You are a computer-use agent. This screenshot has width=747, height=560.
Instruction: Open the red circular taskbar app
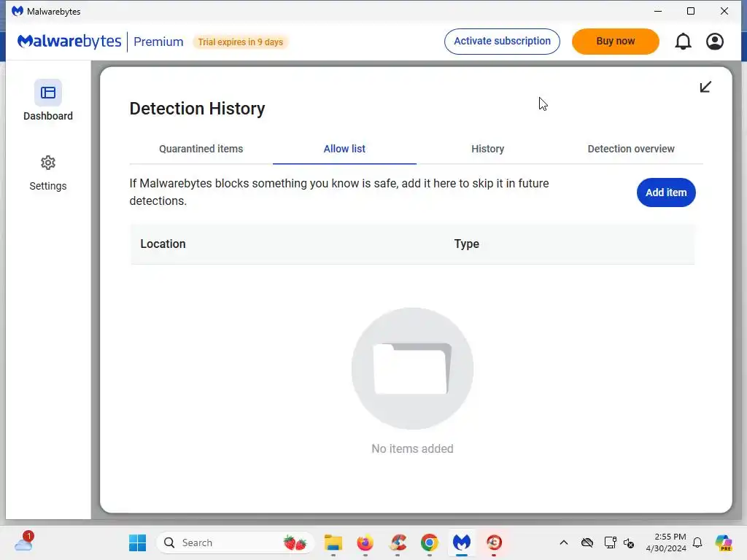494,542
